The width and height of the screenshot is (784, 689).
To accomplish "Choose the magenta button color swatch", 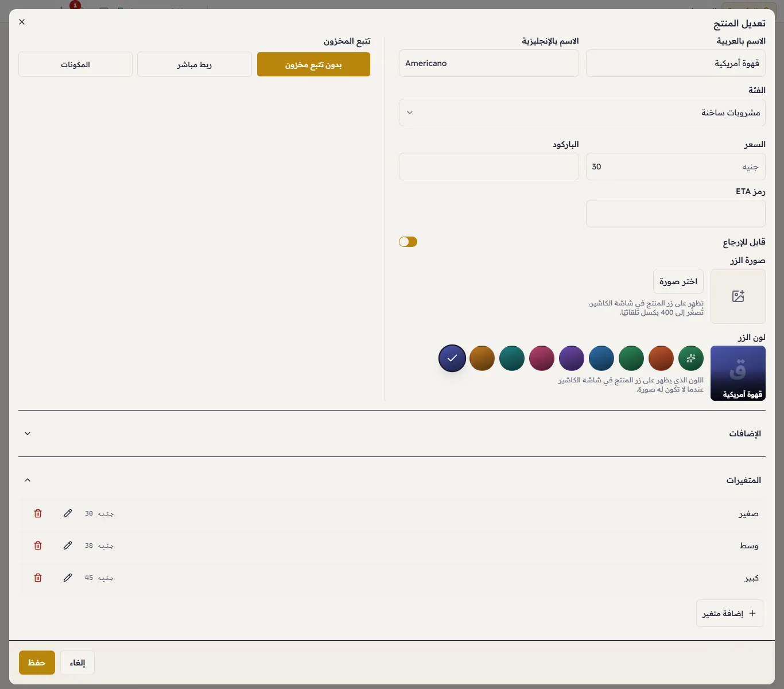I will (x=542, y=358).
